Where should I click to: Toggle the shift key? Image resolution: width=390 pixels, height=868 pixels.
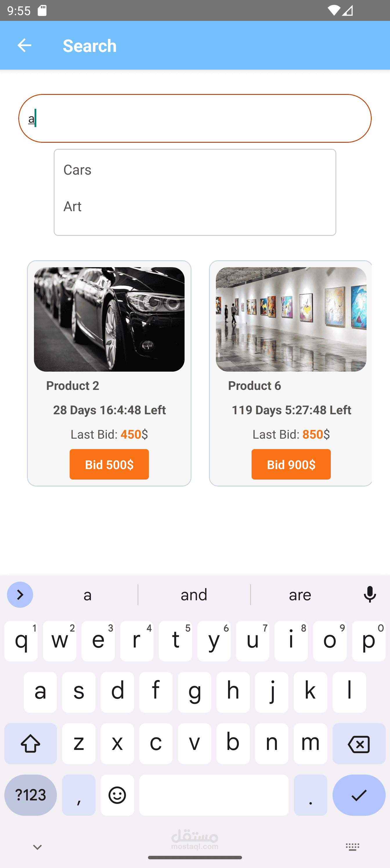click(31, 744)
